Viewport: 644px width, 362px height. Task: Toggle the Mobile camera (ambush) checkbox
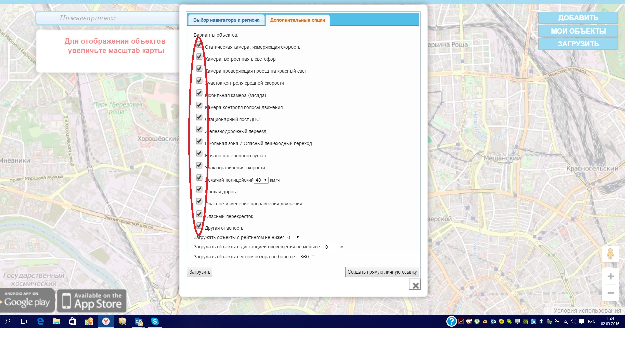[199, 93]
